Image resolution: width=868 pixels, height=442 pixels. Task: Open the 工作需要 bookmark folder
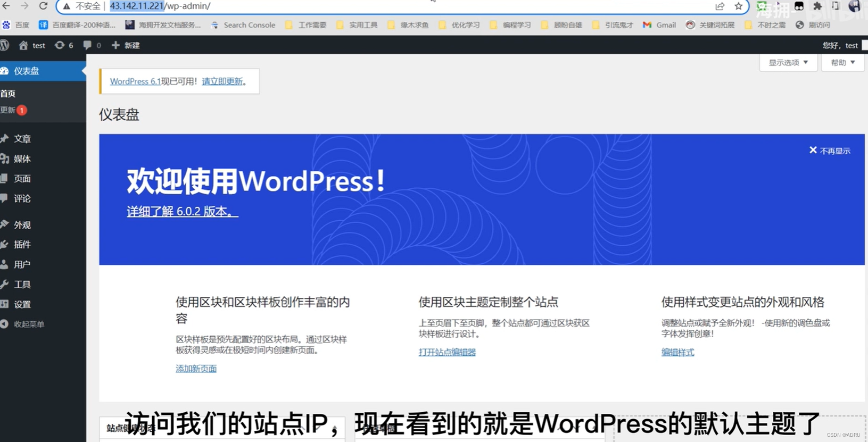[306, 25]
